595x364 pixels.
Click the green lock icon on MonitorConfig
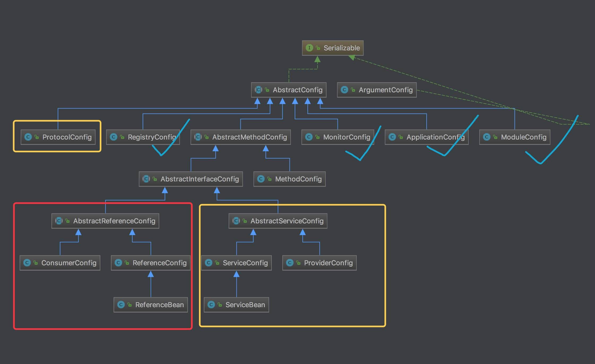[317, 137]
